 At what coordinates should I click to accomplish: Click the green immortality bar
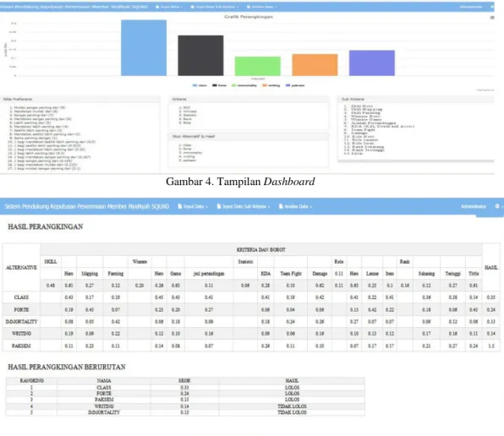(x=258, y=66)
